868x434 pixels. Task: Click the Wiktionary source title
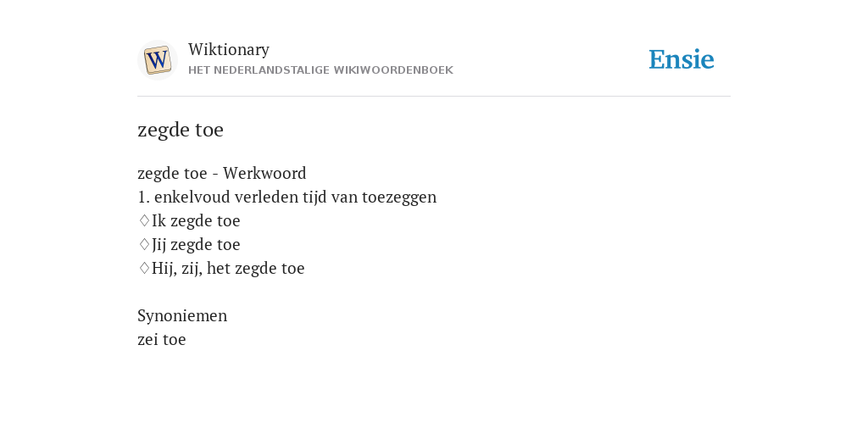tap(229, 49)
